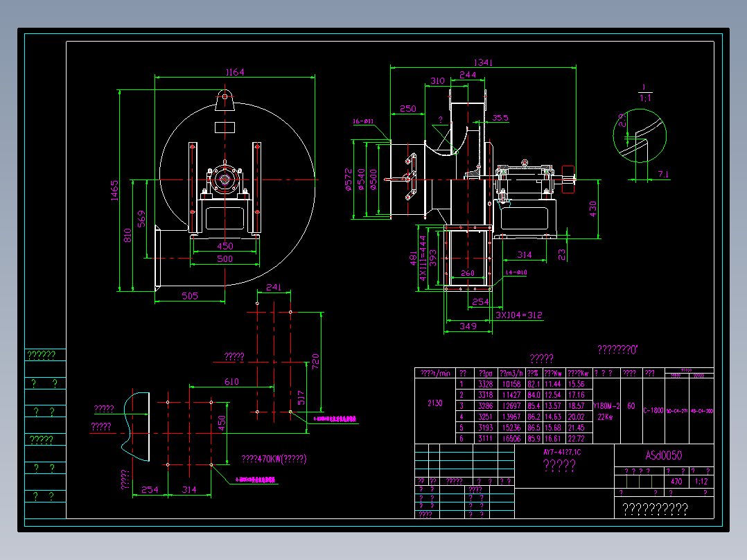The height and width of the screenshot is (560, 747).
Task: Select the 430 vertical dimension
Action: [592, 209]
